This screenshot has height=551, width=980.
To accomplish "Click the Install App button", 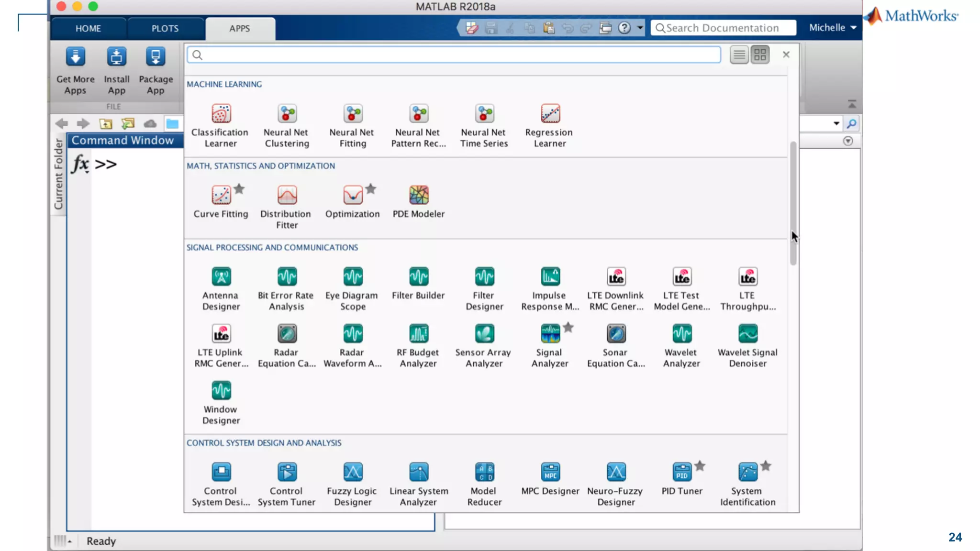I will point(117,71).
